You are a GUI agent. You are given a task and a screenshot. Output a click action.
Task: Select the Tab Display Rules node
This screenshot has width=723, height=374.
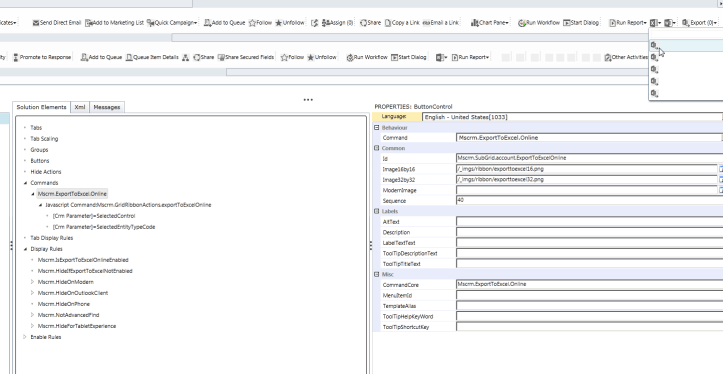point(52,238)
